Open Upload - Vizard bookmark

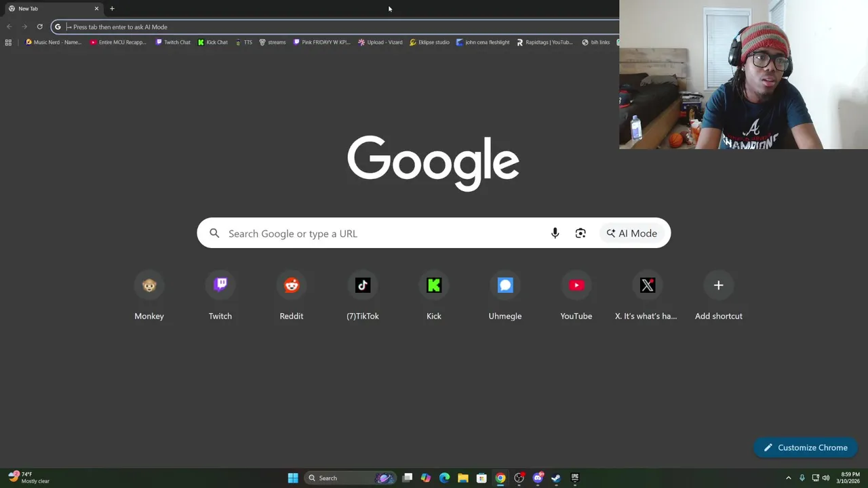[x=380, y=42]
